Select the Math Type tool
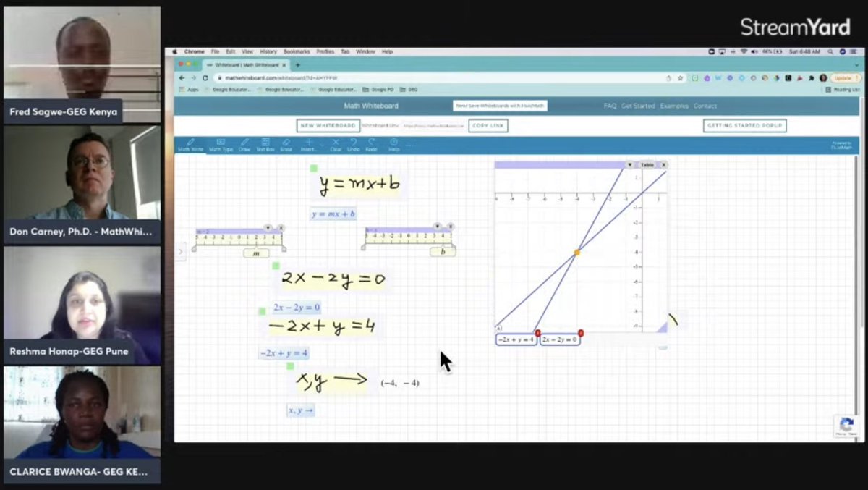 [x=221, y=144]
